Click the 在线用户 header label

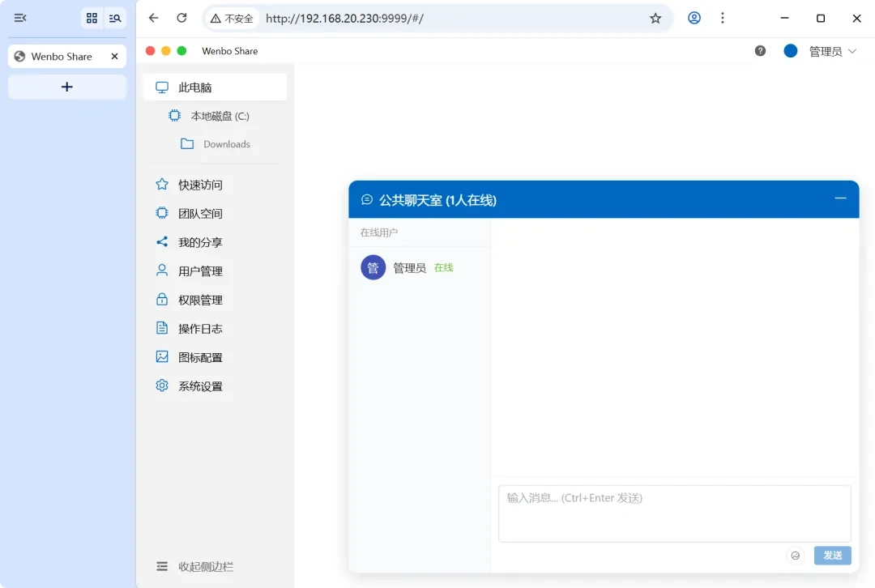click(x=379, y=232)
